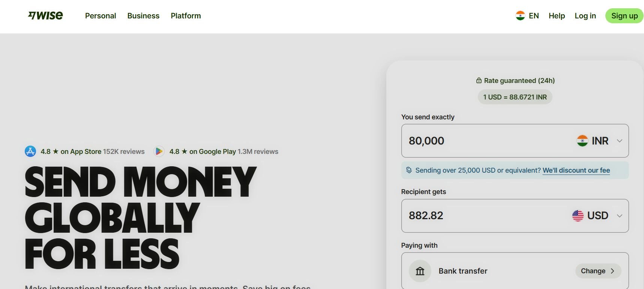Click the App Store icon
This screenshot has width=644, height=289.
(30, 152)
